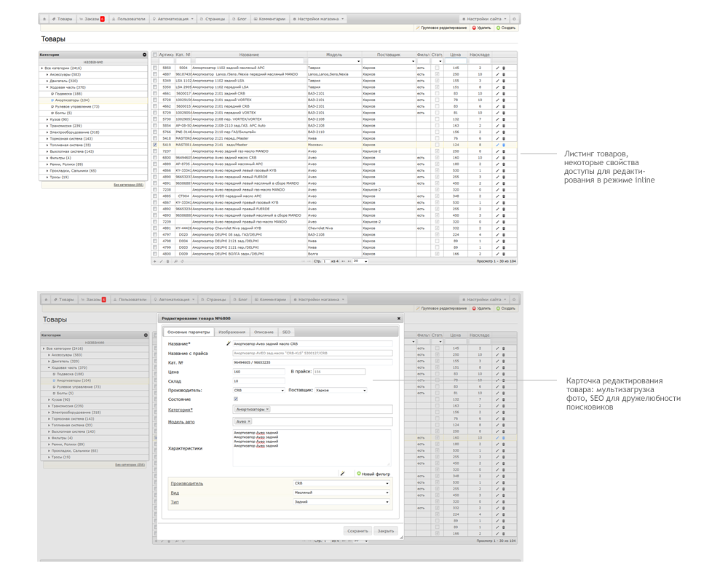This screenshot has height=582, width=728.
Task: Check the row checkbox for Амортизатор 1102 передний LSA
Action: (155, 87)
